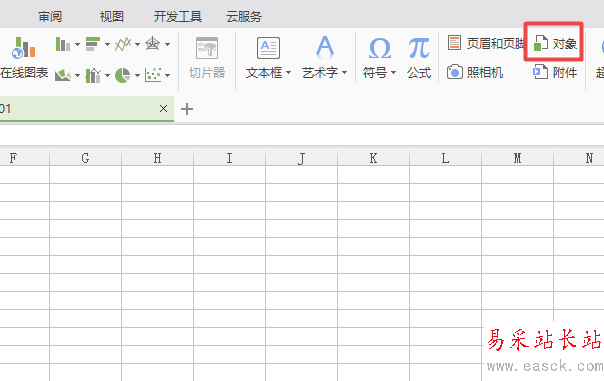Insert WordArt (艺术字)

tap(325, 48)
